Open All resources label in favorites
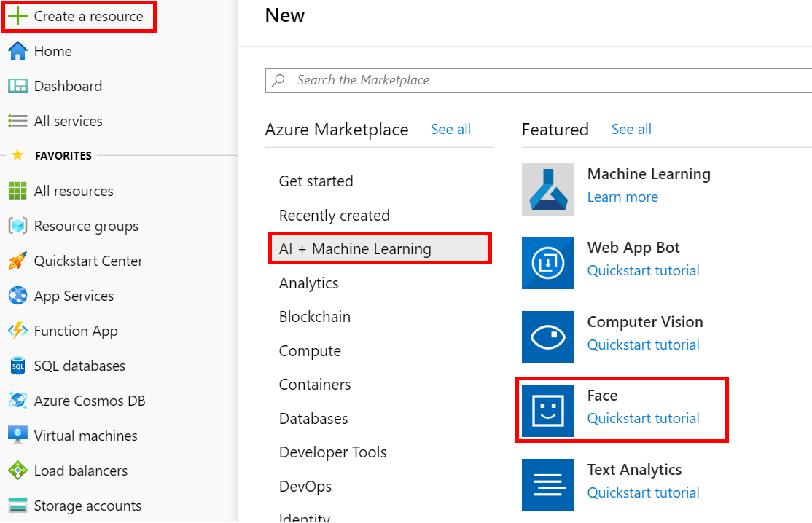812x523 pixels. coord(74,191)
